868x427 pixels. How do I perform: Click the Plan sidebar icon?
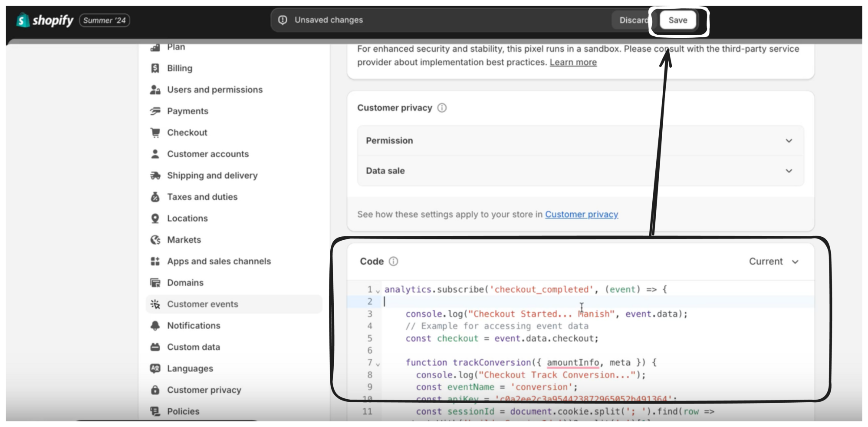pos(155,47)
